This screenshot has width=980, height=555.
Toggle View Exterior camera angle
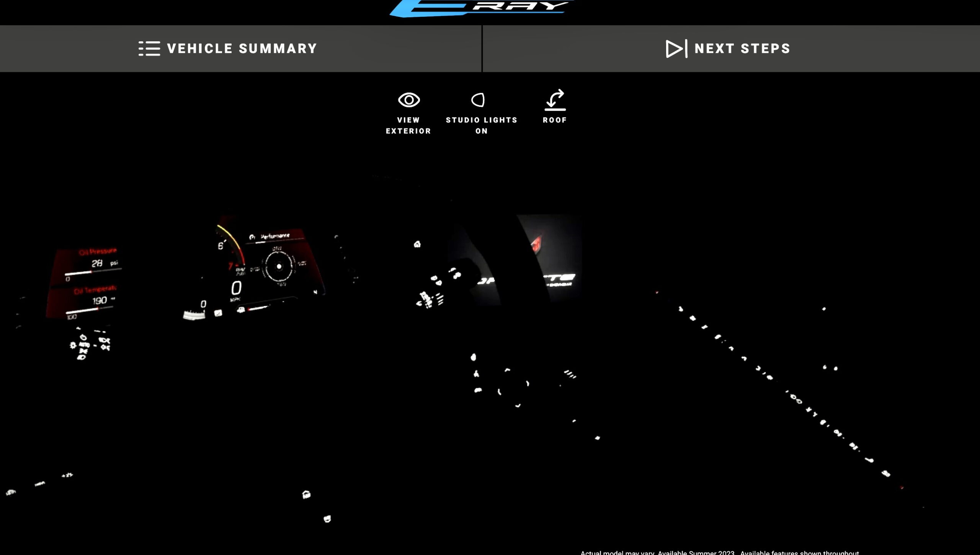point(408,111)
